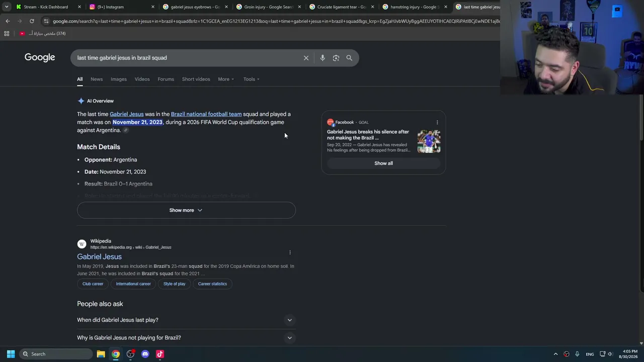644x362 pixels.
Task: Click the Wikipedia favicon in the search result
Action: point(82,244)
